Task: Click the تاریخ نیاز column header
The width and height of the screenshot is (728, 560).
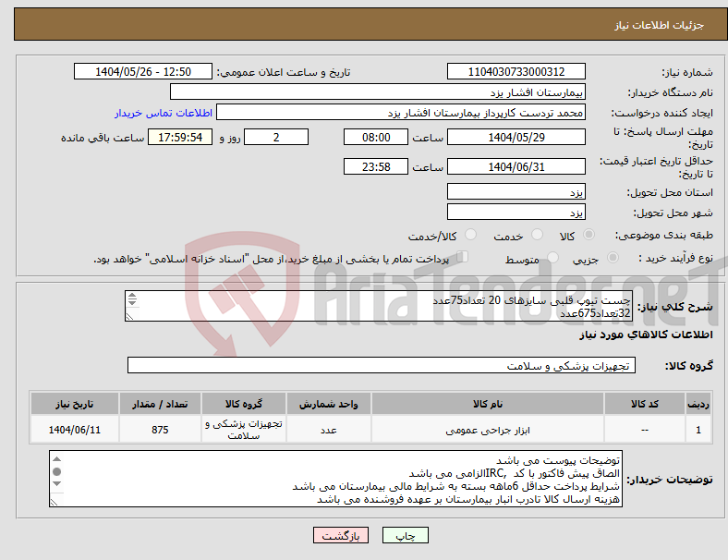Action: click(x=75, y=404)
